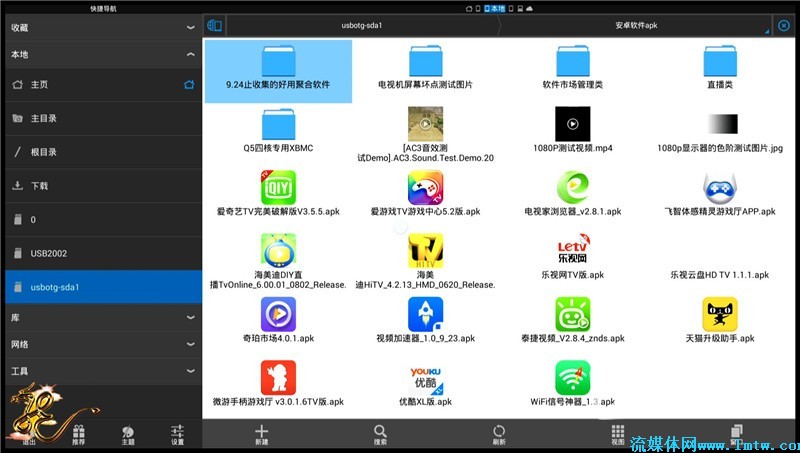Click the 新建 (new) plus icon

point(261,431)
